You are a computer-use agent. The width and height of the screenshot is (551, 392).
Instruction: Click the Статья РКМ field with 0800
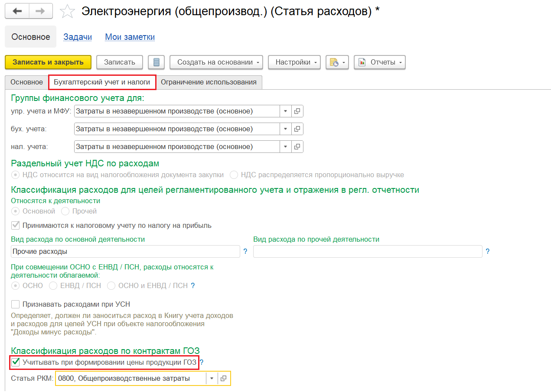click(131, 379)
